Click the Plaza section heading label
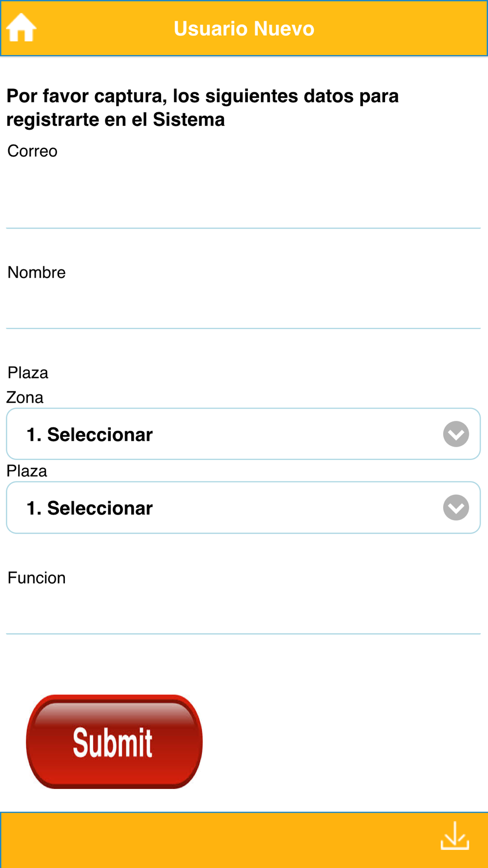The width and height of the screenshot is (488, 868). click(x=28, y=373)
